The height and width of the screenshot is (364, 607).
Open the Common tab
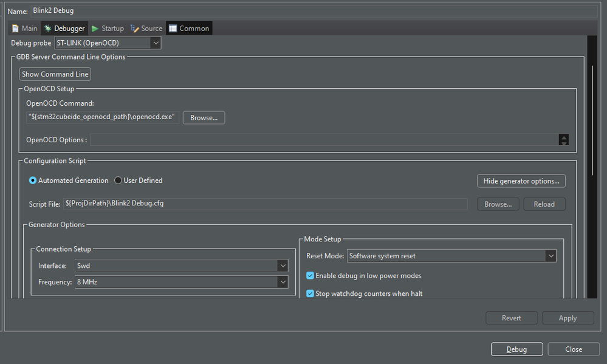189,29
